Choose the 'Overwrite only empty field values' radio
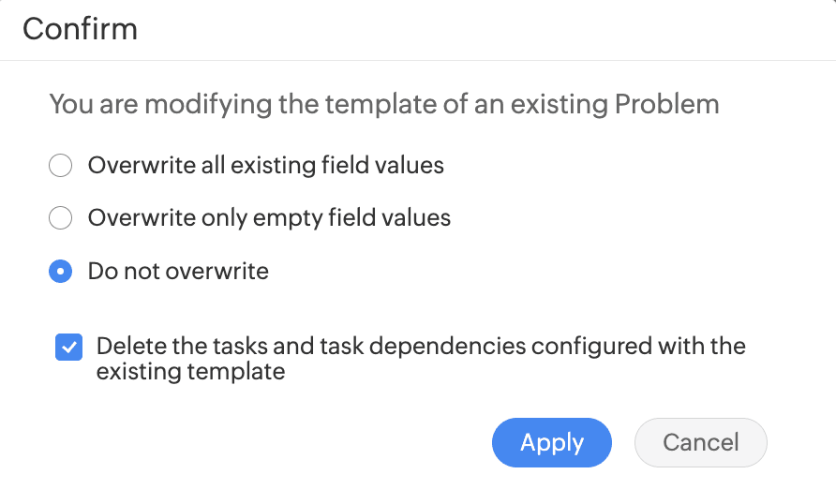 click(60, 219)
